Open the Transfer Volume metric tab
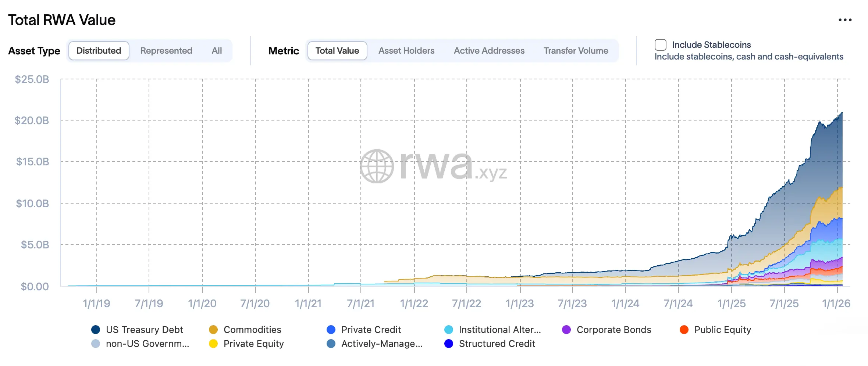Viewport: 868px width, 366px height. (576, 51)
